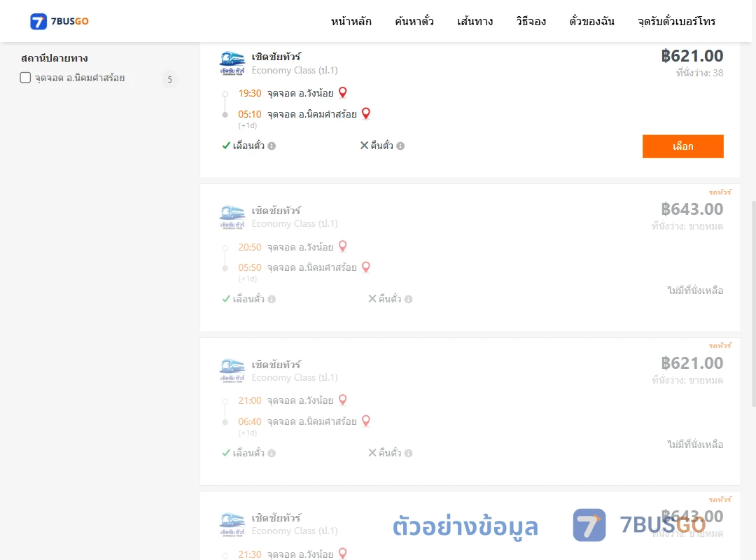Click bus operator logo on 21:30 trip

pyautogui.click(x=232, y=524)
